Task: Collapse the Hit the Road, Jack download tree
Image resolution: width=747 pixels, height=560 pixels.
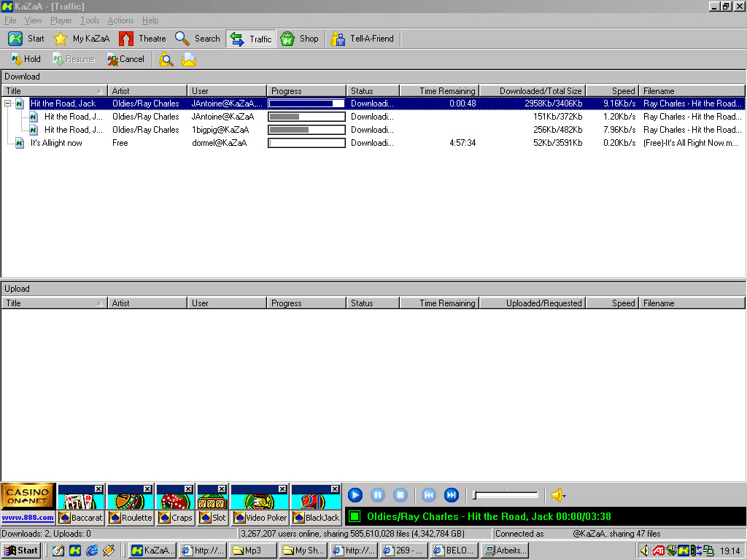Action: point(7,104)
